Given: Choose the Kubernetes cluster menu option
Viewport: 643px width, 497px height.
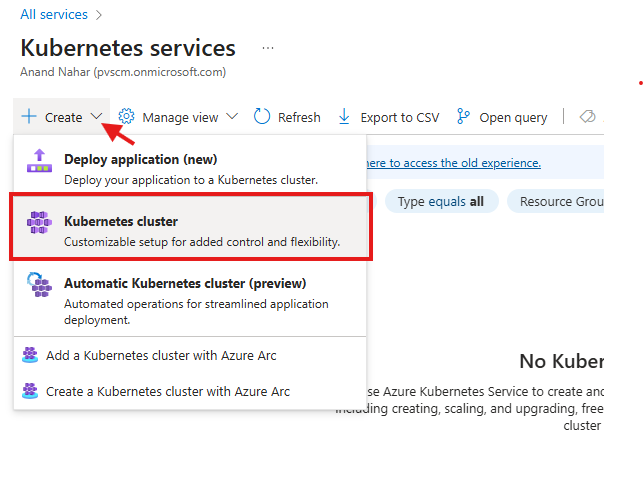Looking at the screenshot, I should [191, 227].
